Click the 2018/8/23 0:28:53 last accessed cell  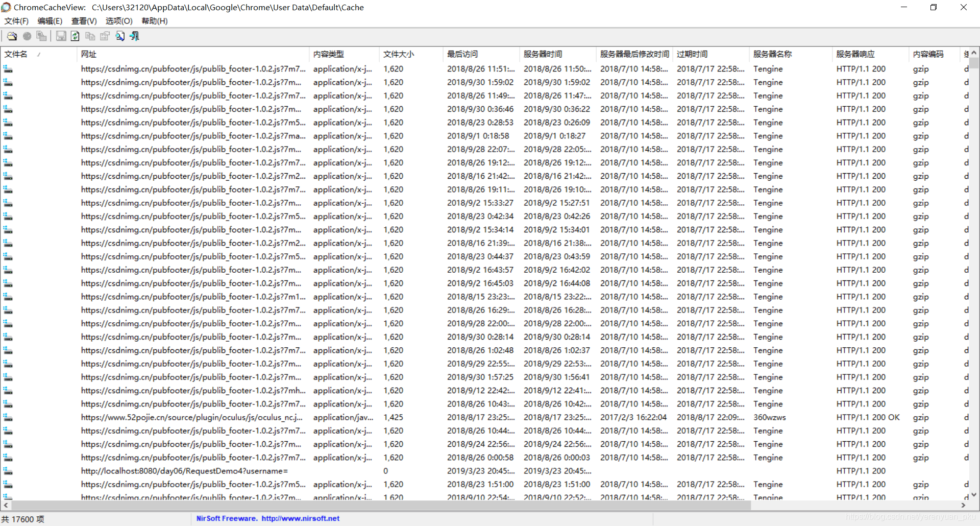pos(480,123)
